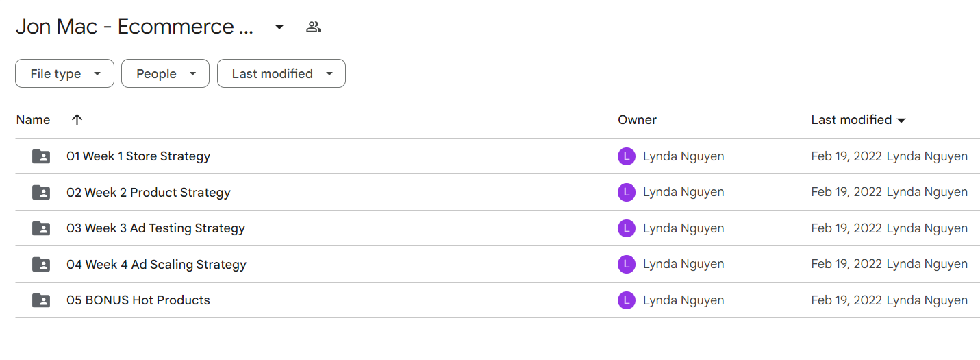This screenshot has width=980, height=360.
Task: Sort by the Name column header
Action: (x=33, y=120)
